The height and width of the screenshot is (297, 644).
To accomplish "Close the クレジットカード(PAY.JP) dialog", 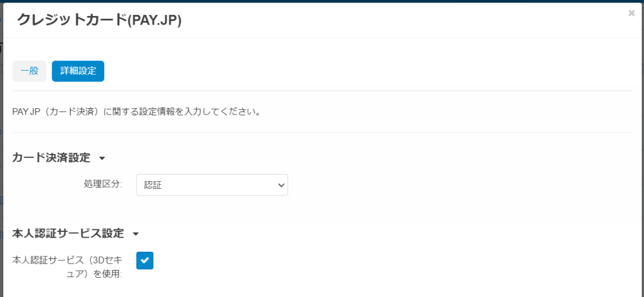I will click(x=631, y=13).
